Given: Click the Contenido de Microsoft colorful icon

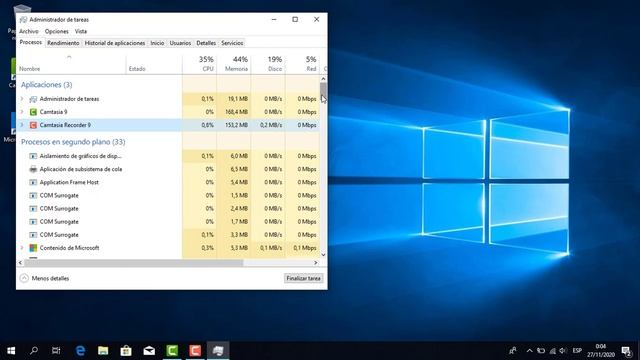Looking at the screenshot, I should 33,248.
